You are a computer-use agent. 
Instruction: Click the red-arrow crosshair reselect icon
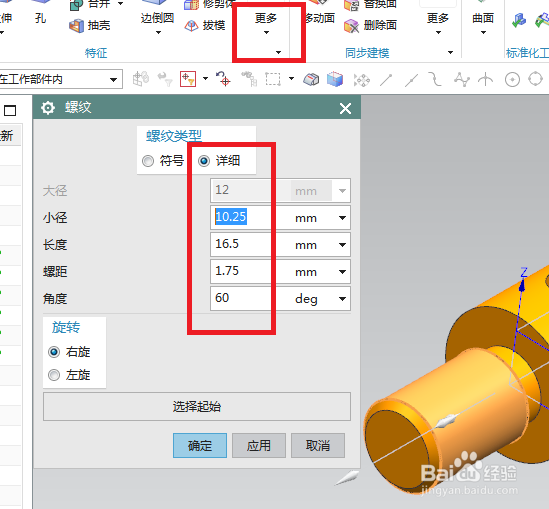coord(223,79)
